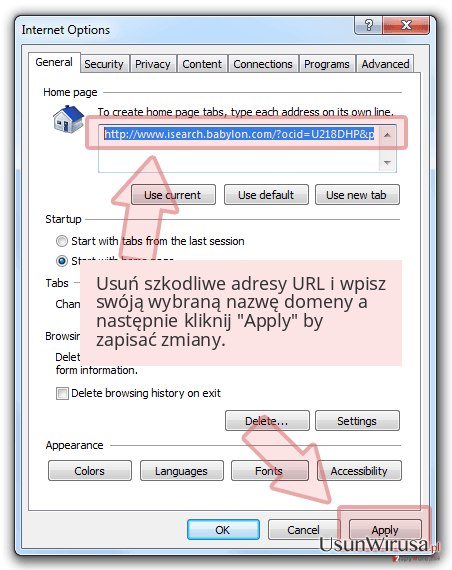This screenshot has width=452, height=570.
Task: Click the Use current button
Action: [x=173, y=195]
